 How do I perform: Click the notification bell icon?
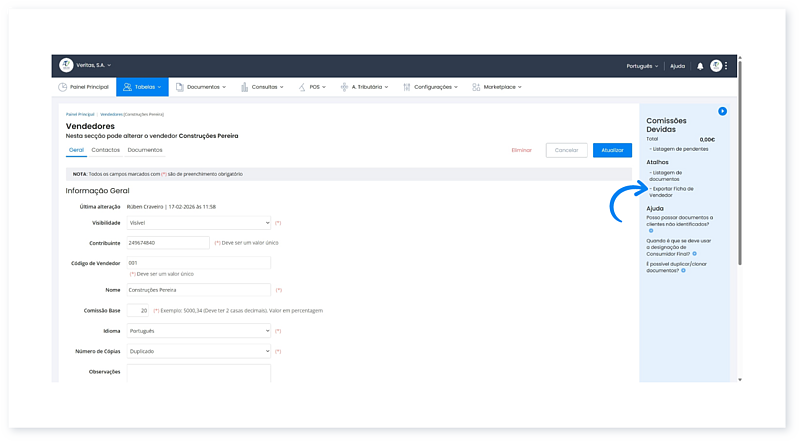[x=700, y=66]
